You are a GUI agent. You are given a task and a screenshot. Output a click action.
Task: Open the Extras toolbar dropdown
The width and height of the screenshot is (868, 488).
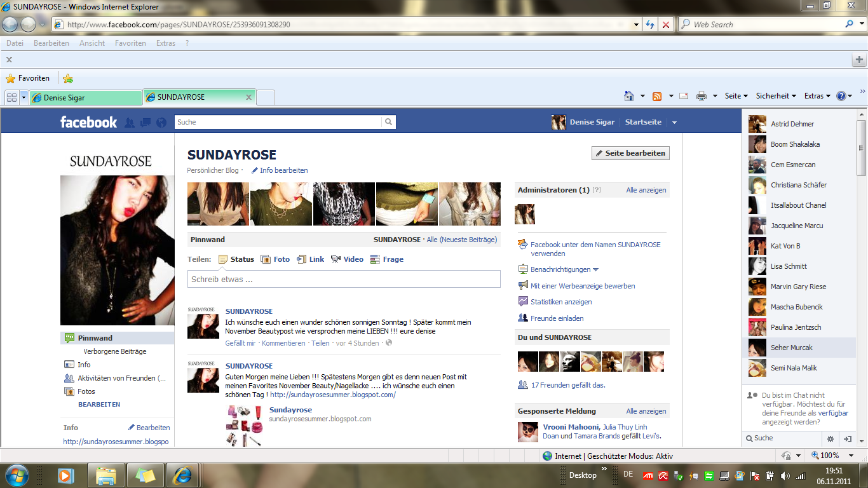pyautogui.click(x=817, y=96)
